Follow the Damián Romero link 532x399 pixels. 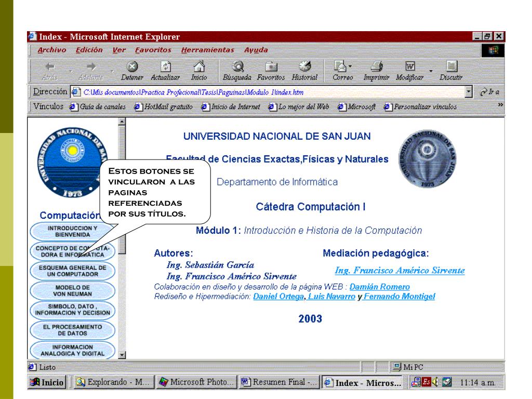tap(380, 287)
